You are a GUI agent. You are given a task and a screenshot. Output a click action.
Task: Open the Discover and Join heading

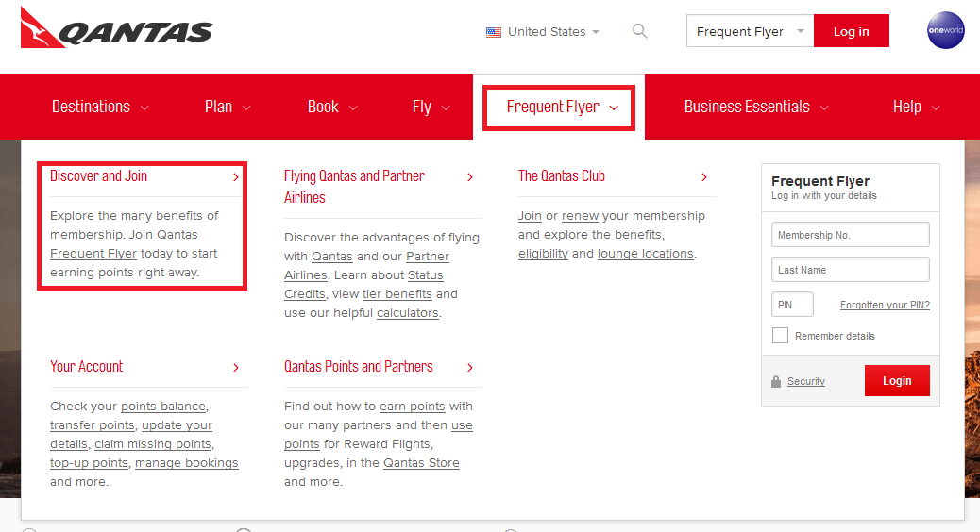[x=99, y=176]
